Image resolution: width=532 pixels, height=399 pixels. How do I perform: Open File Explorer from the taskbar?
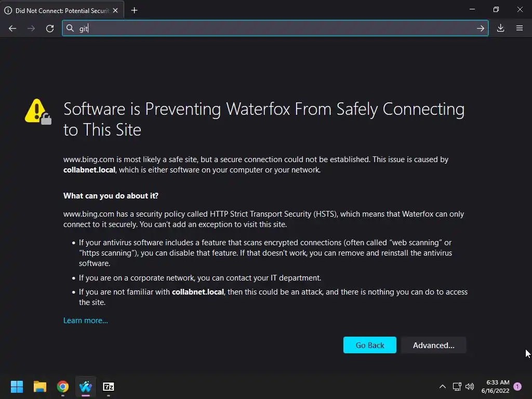(x=39, y=387)
